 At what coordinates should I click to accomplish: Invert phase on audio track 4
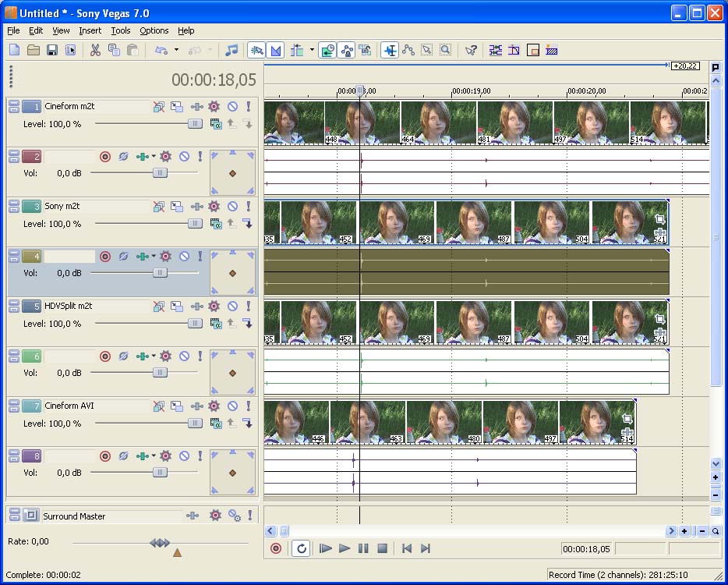(x=123, y=257)
